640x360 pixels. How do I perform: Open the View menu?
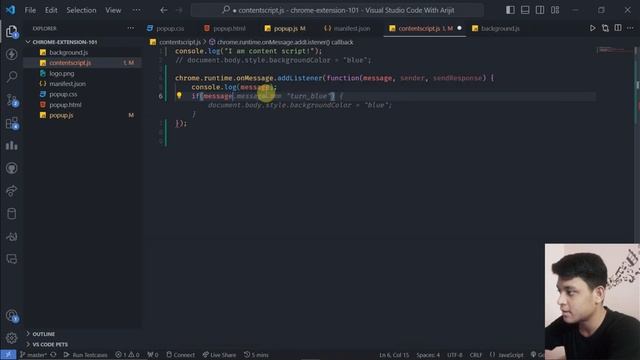[113, 10]
